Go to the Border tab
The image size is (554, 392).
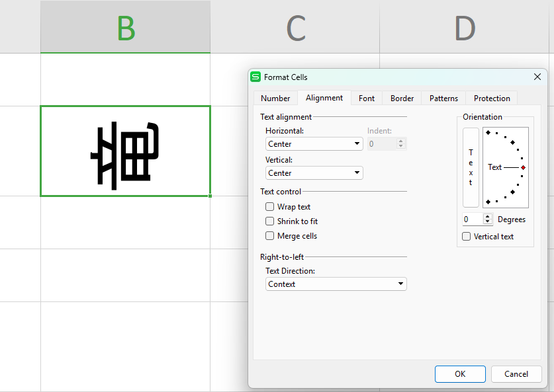402,98
